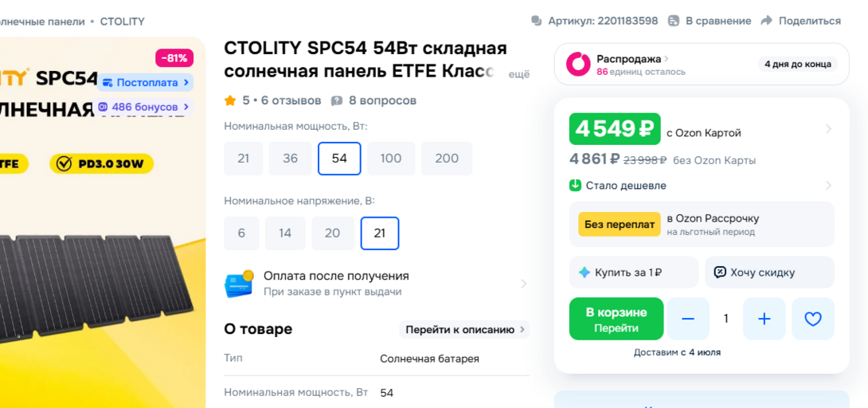Select 100 W nominal power option

(x=391, y=159)
